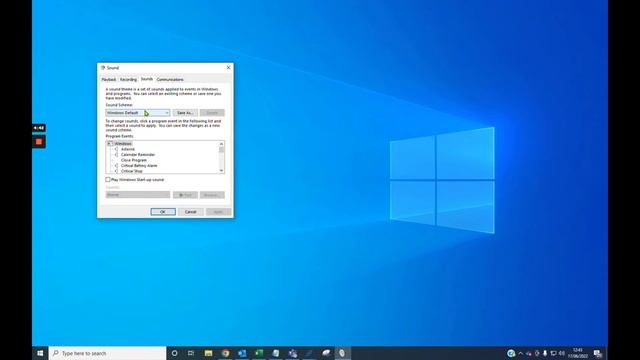Screen dimensions: 640x360
Task: Open the Windows Start menu
Action: point(40,353)
